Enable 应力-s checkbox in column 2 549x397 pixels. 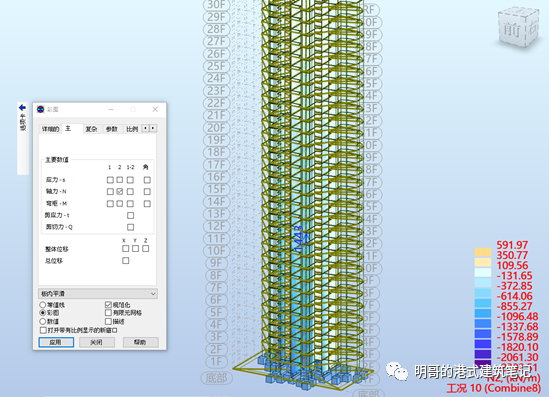click(120, 180)
